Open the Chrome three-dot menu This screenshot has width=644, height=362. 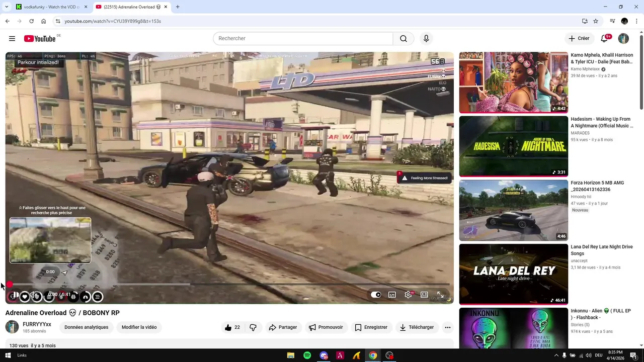click(636, 21)
